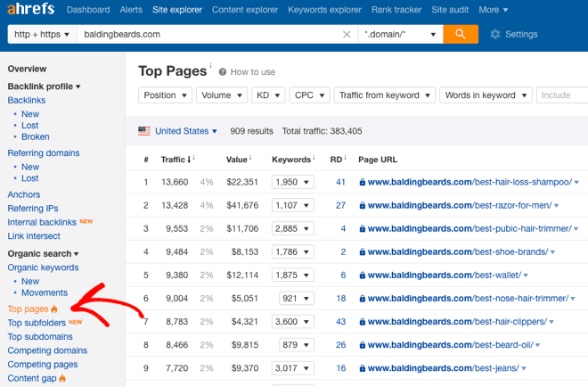Click the Value column info icon
The width and height of the screenshot is (588, 387).
coord(250,157)
